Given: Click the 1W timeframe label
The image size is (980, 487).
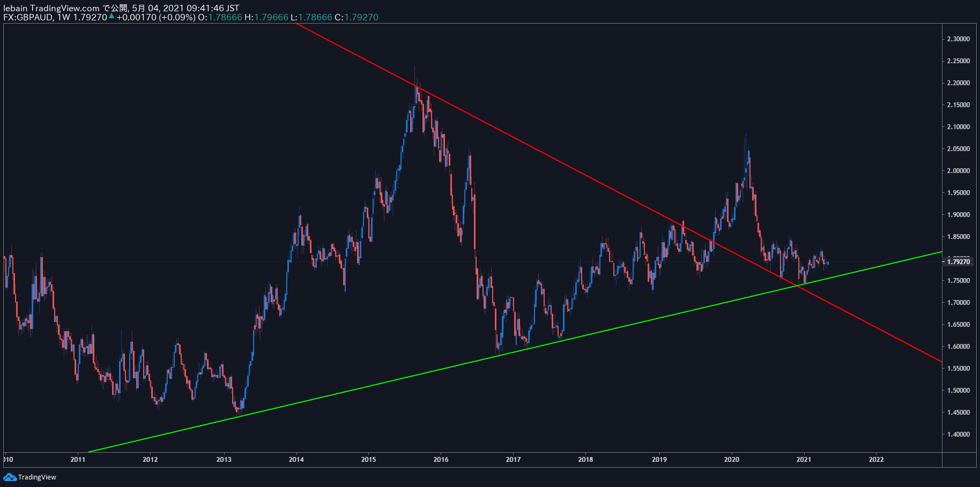Looking at the screenshot, I should pyautogui.click(x=64, y=17).
